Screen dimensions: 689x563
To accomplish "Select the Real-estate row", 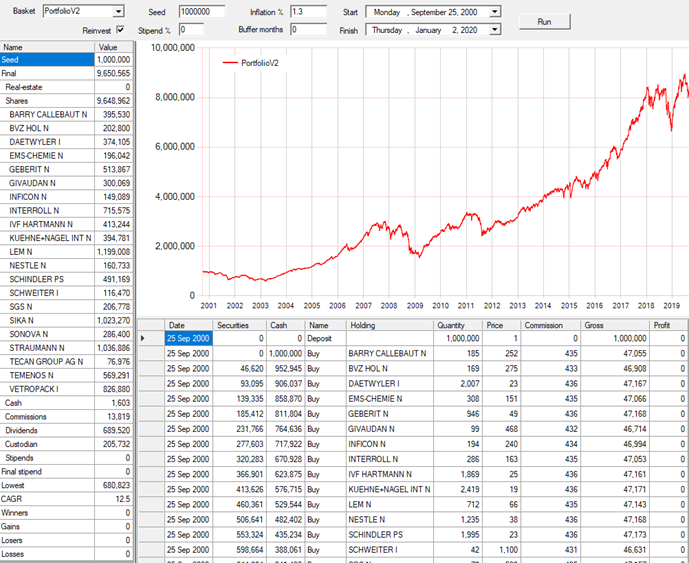I will point(66,87).
